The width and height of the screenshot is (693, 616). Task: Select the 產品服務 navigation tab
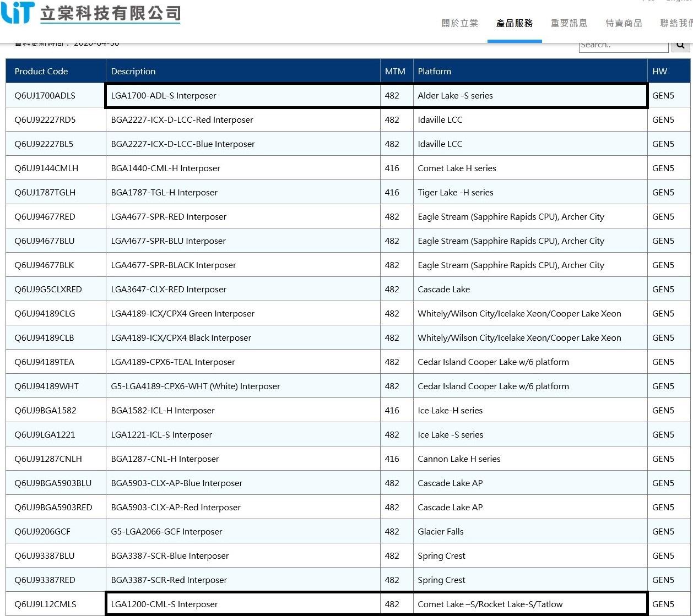click(x=514, y=23)
